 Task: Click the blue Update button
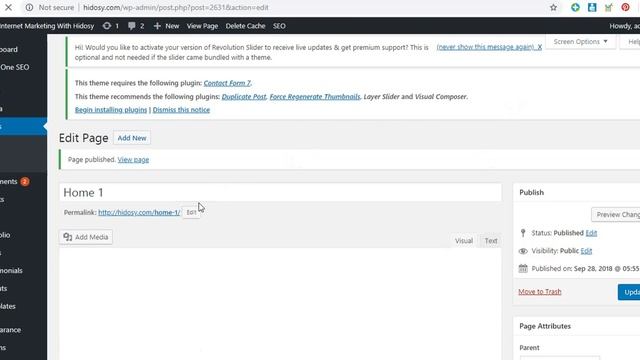point(629,292)
